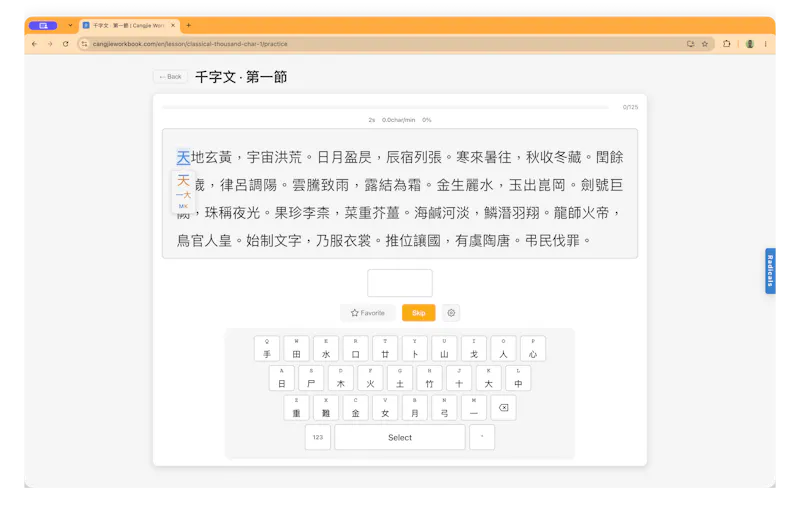This screenshot has height=520, width=800.
Task: Tap the T key labeled 廿
Action: coord(385,349)
